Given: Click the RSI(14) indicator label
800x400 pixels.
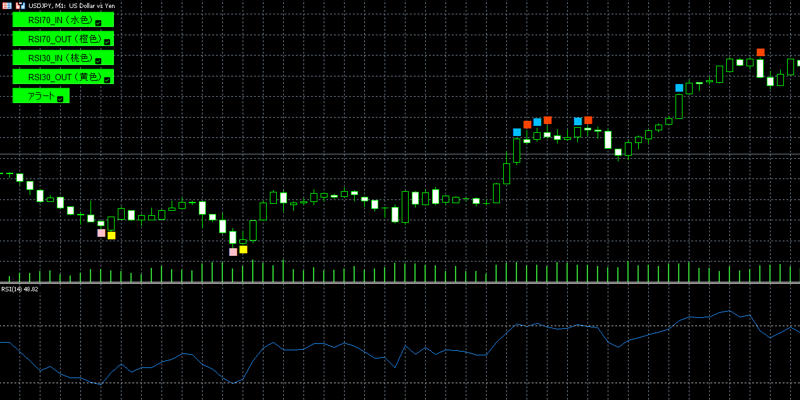Looking at the screenshot, I should pyautogui.click(x=20, y=289).
